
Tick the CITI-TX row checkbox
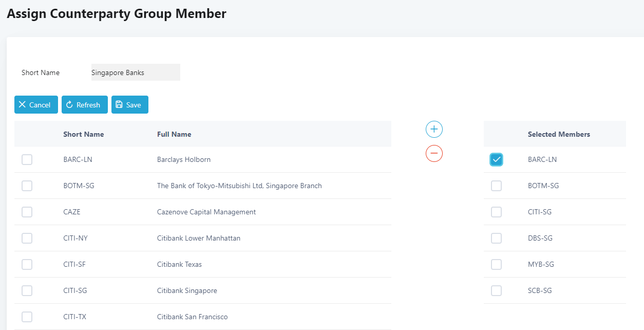pos(27,317)
